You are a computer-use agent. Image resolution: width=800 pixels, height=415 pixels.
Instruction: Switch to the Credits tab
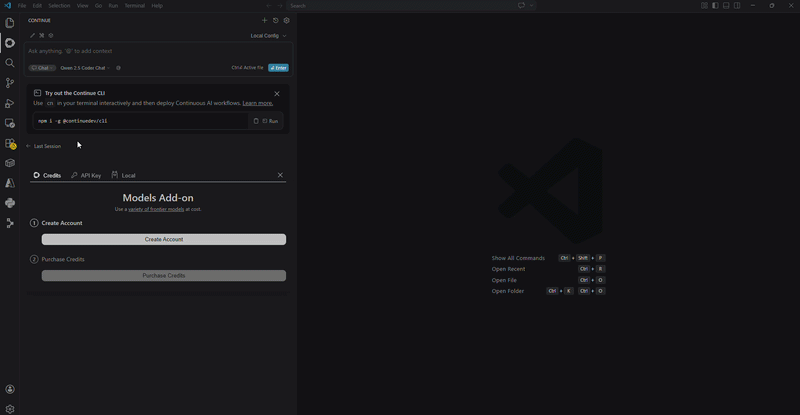point(47,175)
